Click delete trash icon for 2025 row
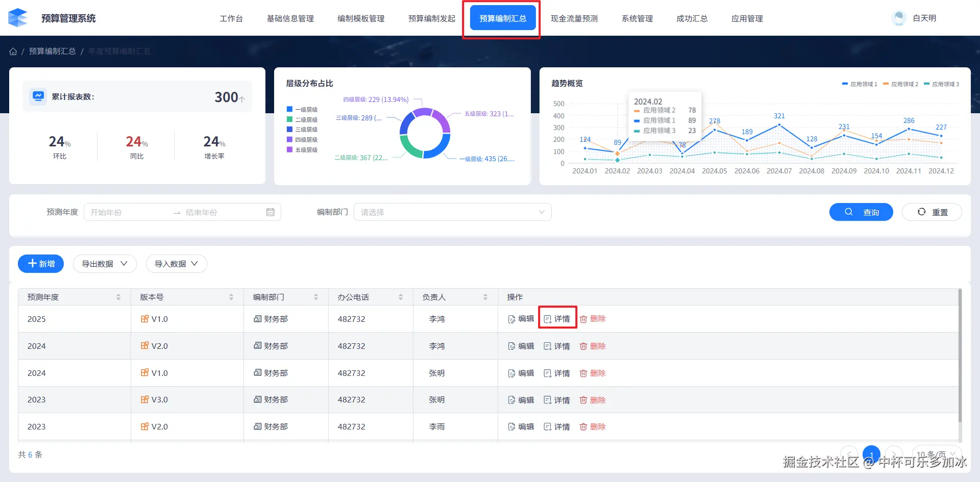This screenshot has height=482, width=980. click(x=583, y=319)
